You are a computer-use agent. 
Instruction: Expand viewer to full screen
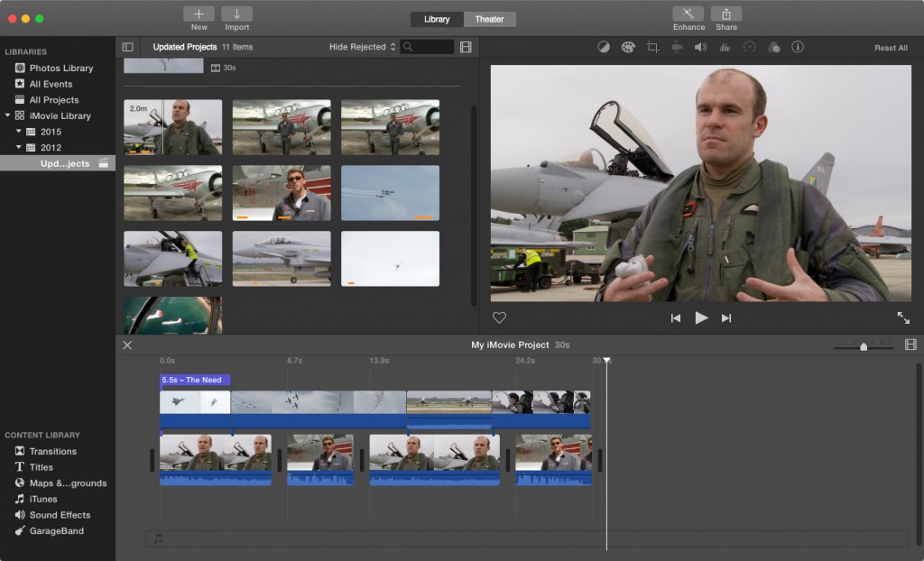903,318
